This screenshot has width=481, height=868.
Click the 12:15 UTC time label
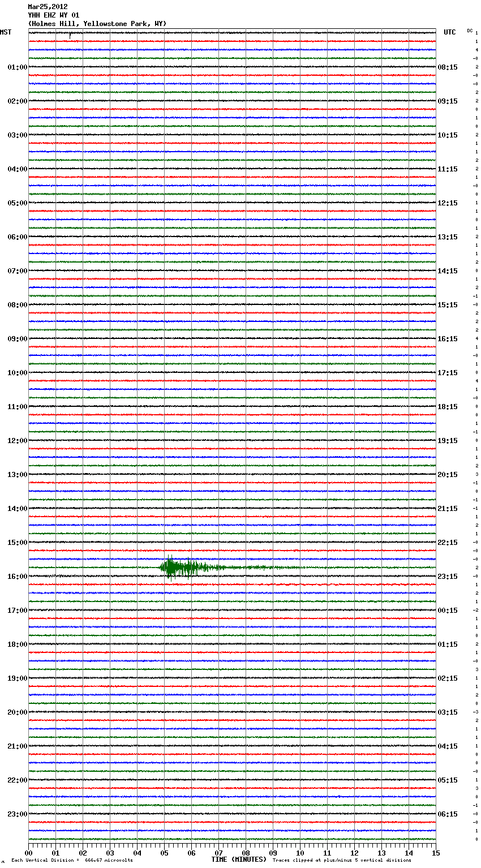pos(448,203)
